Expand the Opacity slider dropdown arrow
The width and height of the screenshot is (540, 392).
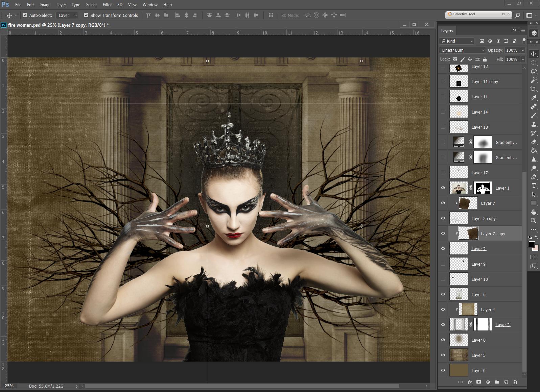click(523, 50)
